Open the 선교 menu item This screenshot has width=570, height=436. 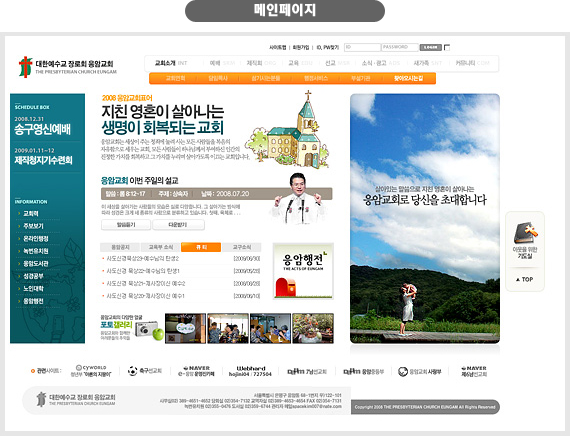click(337, 63)
